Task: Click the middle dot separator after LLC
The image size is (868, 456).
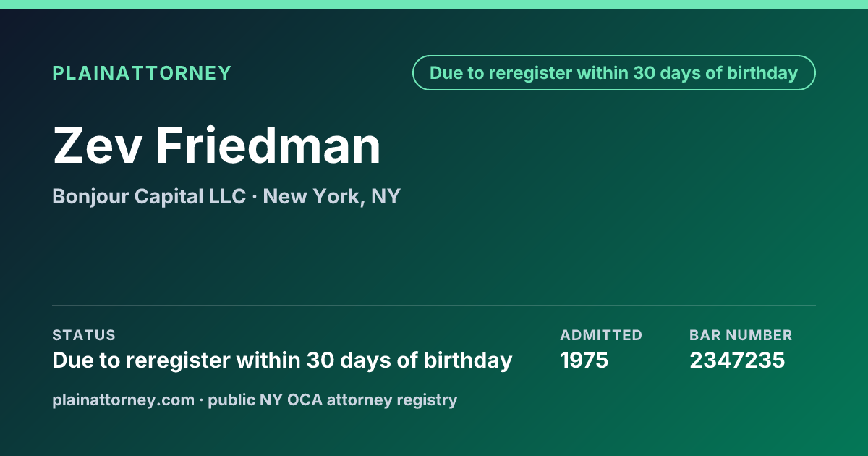Action: coord(255,197)
